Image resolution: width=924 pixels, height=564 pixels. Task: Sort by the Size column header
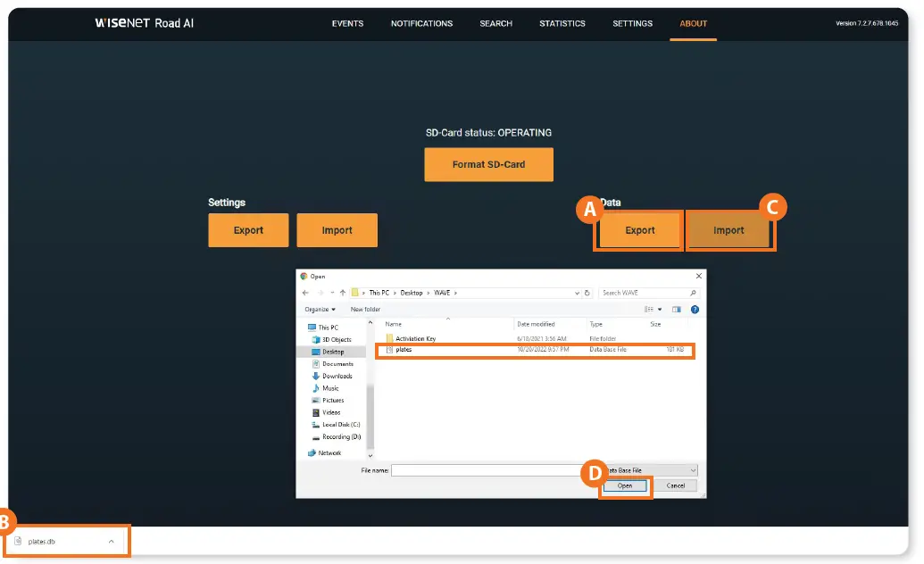coord(655,324)
